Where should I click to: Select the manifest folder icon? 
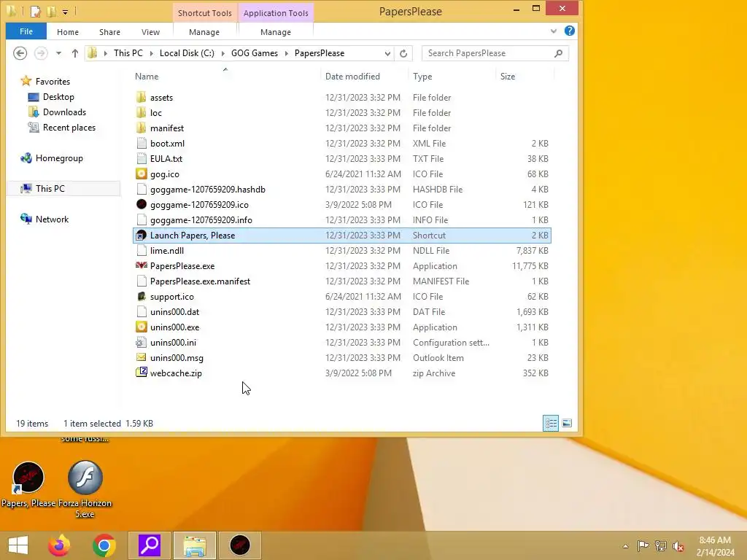tap(141, 128)
